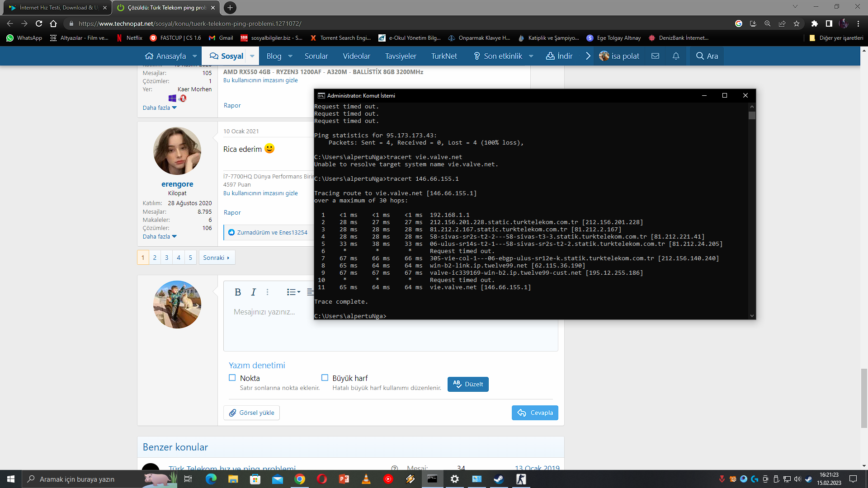Go to page 3 of the thread
Screen dimensions: 868x488
pos(166,258)
